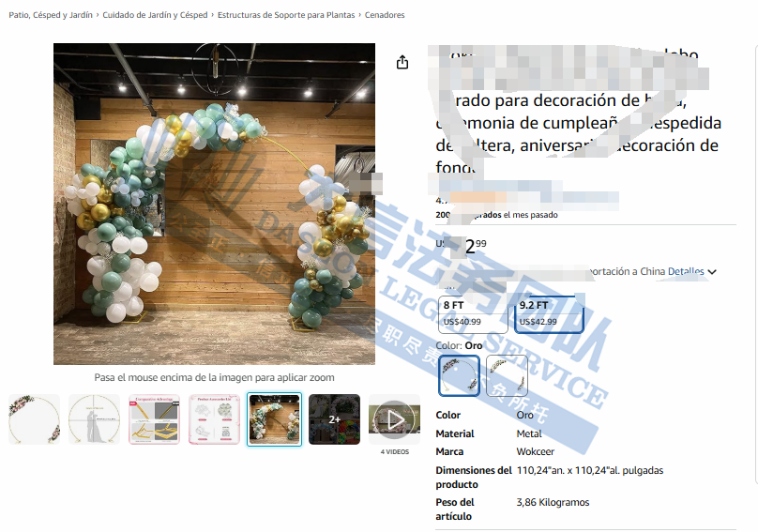Open the pink product accessories list thumbnail
Screen dimensions: 758x532
214,418
